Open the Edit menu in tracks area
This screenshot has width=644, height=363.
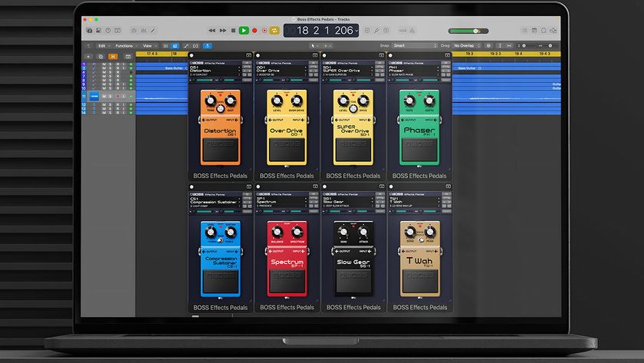click(103, 45)
